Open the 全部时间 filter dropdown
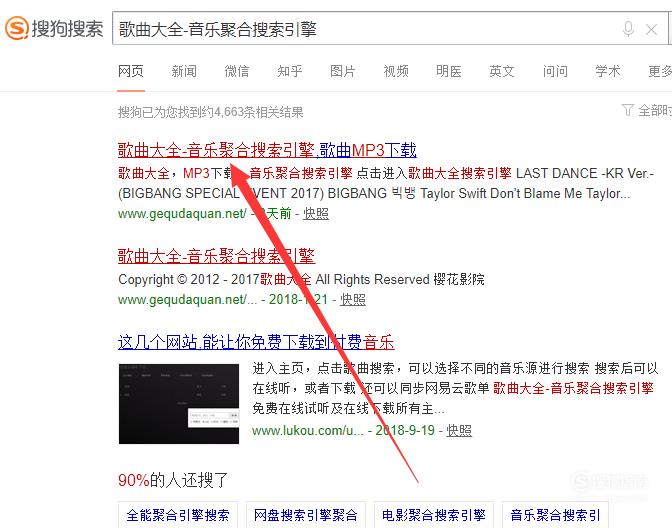The image size is (672, 528). click(647, 111)
